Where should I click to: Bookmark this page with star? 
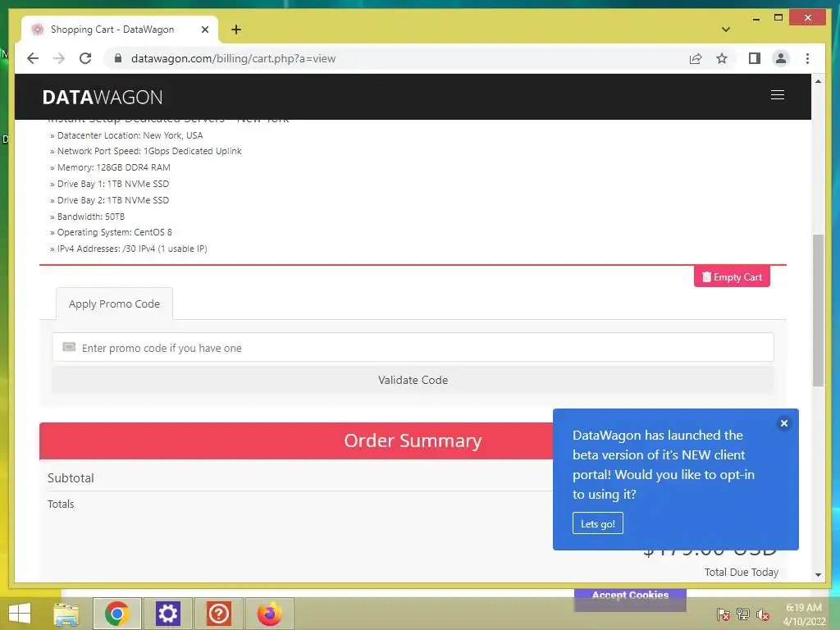tap(722, 58)
